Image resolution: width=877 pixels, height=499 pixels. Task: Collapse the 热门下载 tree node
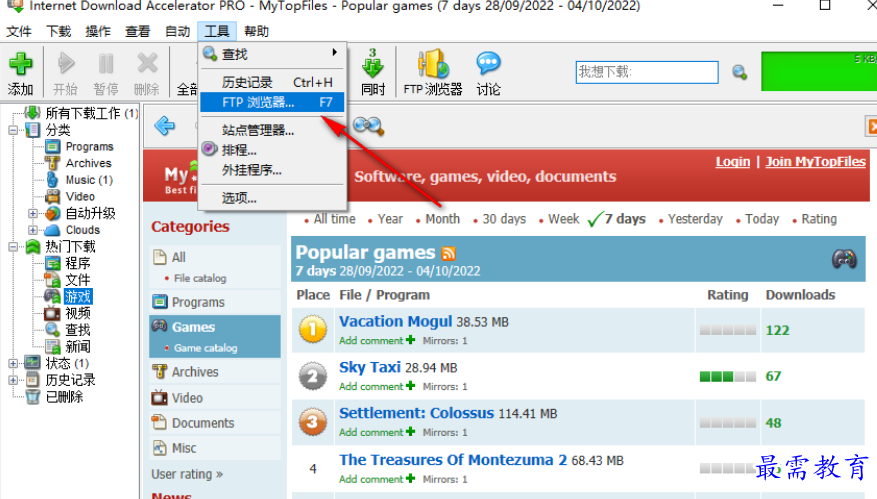[13, 247]
